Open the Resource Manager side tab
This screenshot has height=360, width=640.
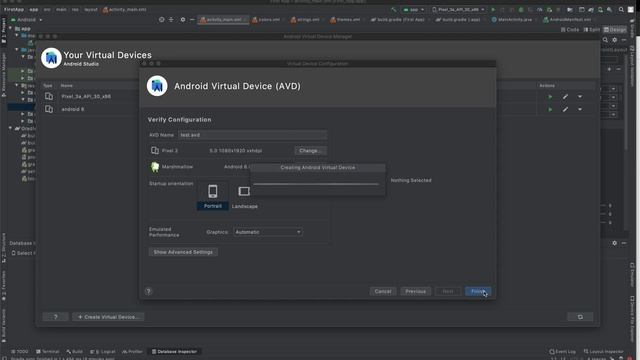pyautogui.click(x=4, y=75)
